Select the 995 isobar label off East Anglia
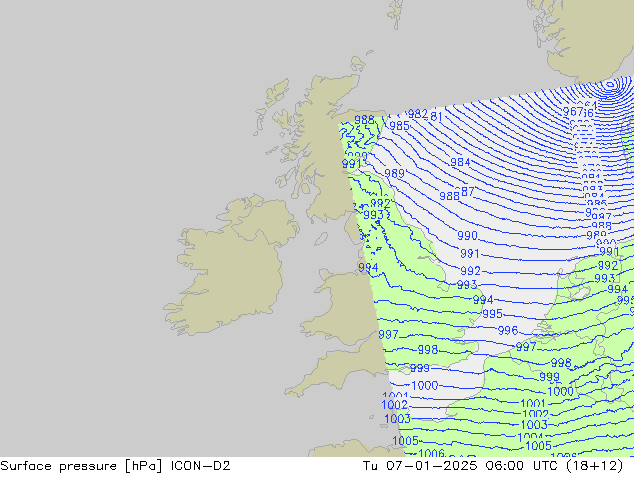 tap(492, 314)
